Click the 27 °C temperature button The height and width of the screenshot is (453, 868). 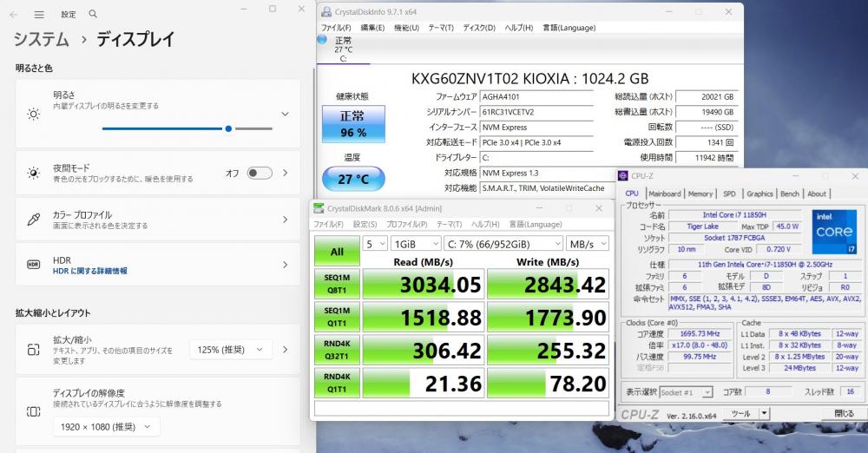(353, 179)
